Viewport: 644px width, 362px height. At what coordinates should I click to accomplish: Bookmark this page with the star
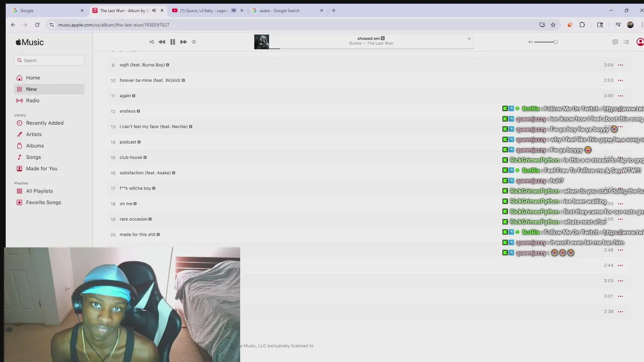(553, 25)
